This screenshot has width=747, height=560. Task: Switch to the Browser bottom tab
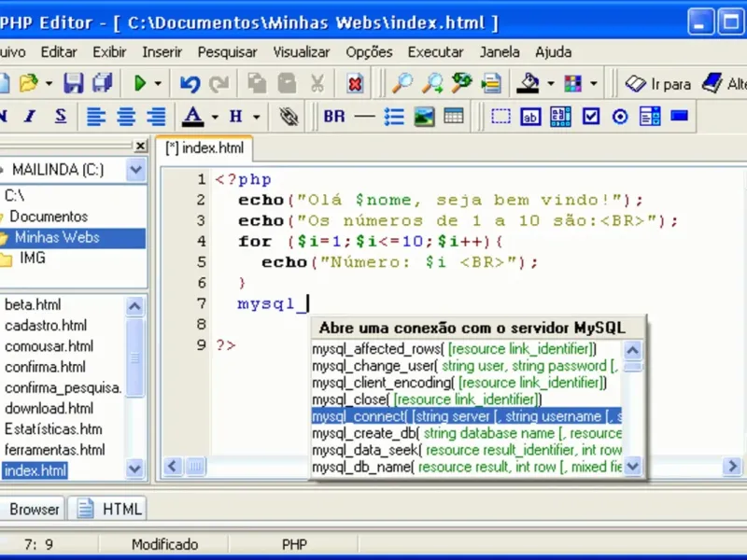point(32,509)
